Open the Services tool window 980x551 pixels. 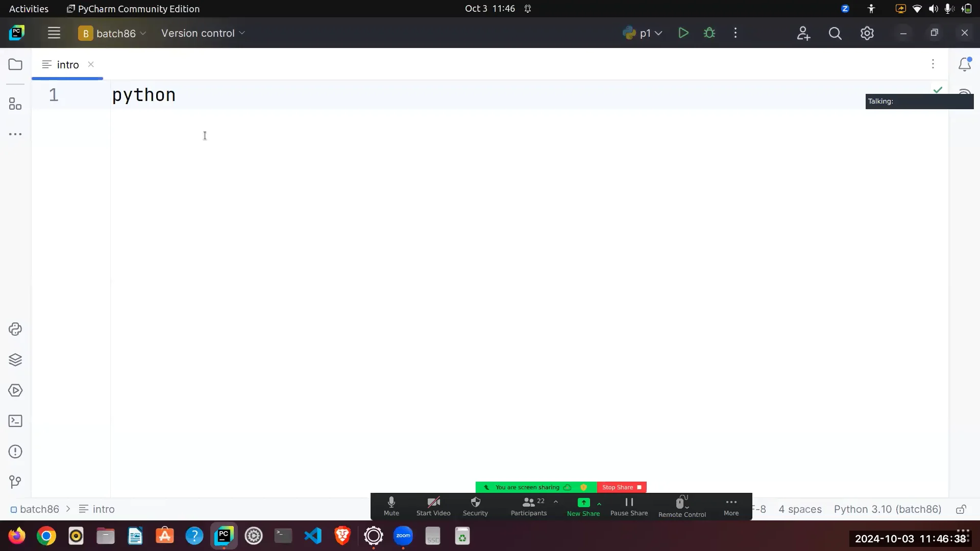tap(15, 360)
